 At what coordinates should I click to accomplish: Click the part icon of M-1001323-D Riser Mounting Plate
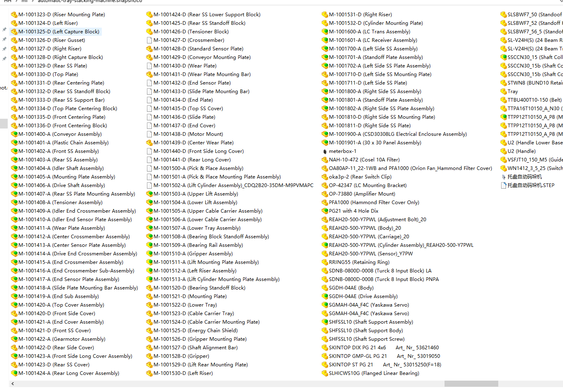point(14,15)
